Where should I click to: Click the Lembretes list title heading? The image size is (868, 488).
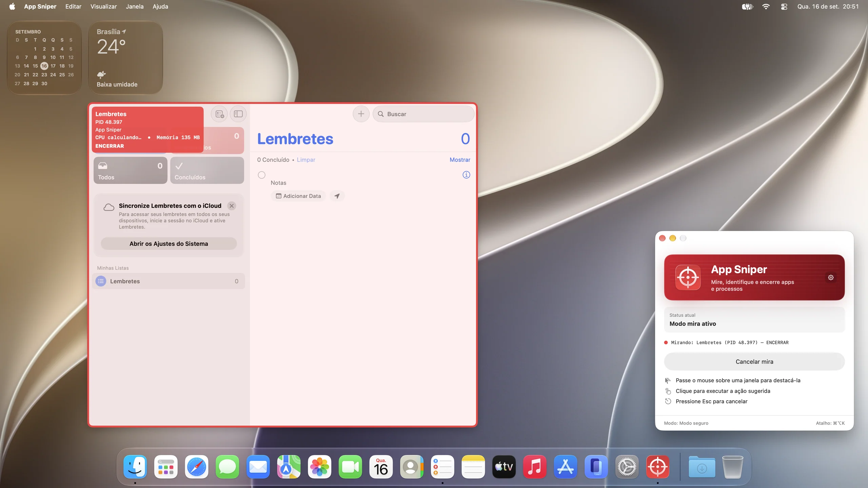tap(295, 139)
